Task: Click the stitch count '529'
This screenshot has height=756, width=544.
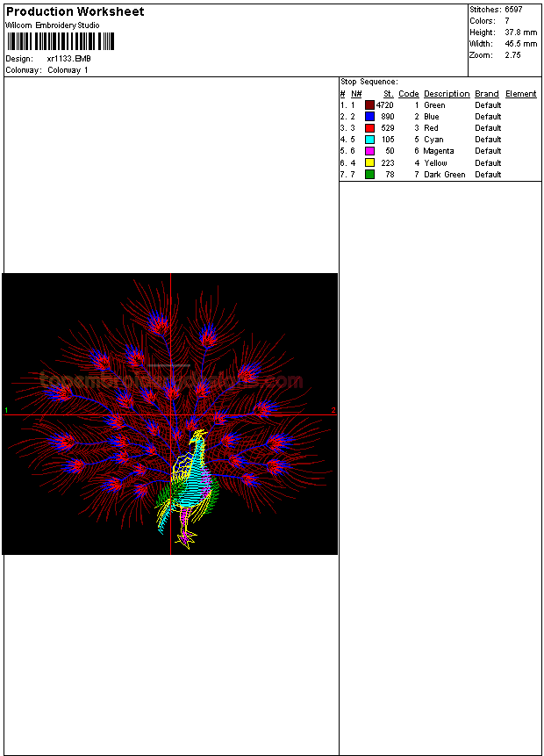Action: click(388, 128)
